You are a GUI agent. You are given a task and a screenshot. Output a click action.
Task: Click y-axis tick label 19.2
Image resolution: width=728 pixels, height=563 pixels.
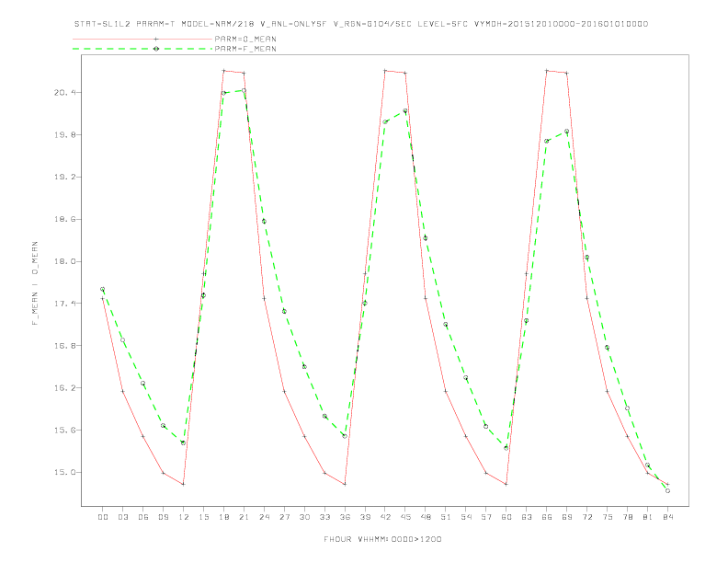coord(64,177)
